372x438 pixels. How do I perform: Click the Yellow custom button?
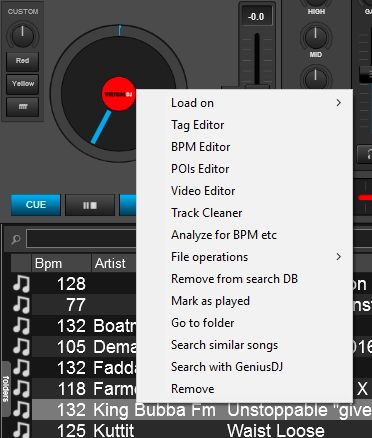coord(22,84)
